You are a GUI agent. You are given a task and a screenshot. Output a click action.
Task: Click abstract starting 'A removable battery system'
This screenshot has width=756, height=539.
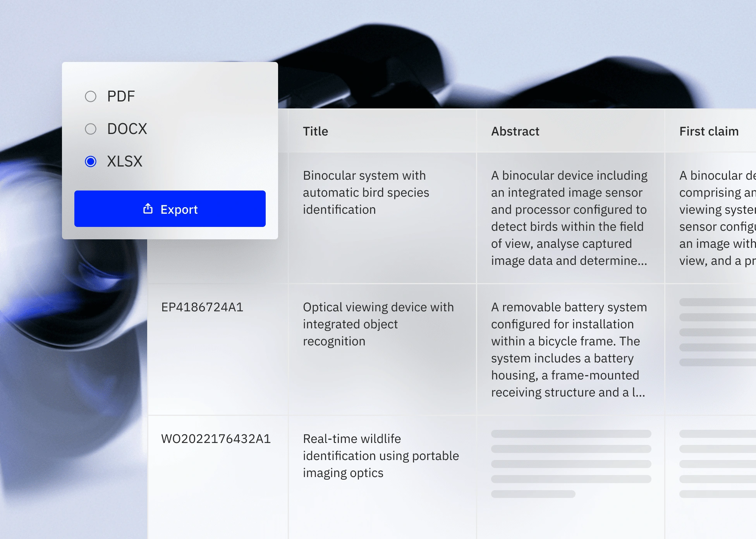569,350
